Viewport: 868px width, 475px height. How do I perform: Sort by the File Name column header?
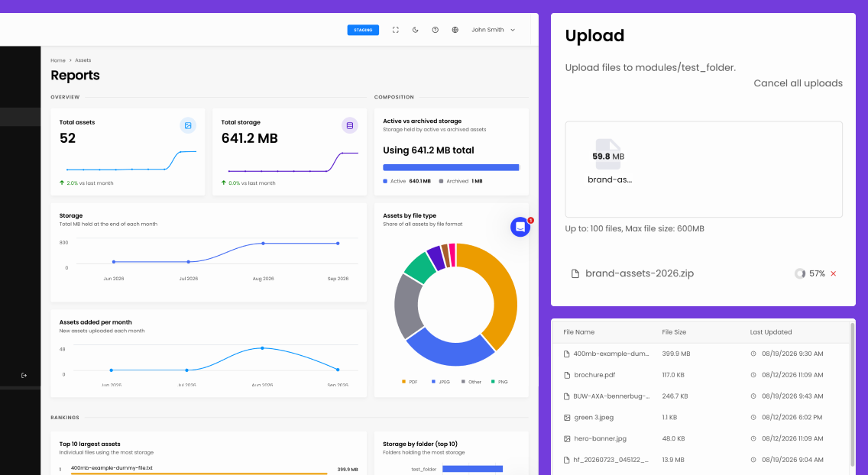point(578,332)
